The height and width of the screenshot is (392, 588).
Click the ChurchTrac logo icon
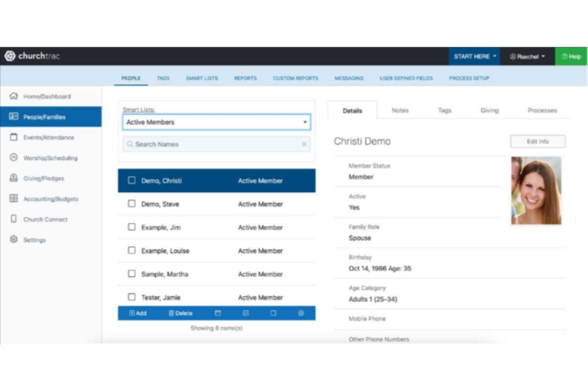click(x=10, y=56)
